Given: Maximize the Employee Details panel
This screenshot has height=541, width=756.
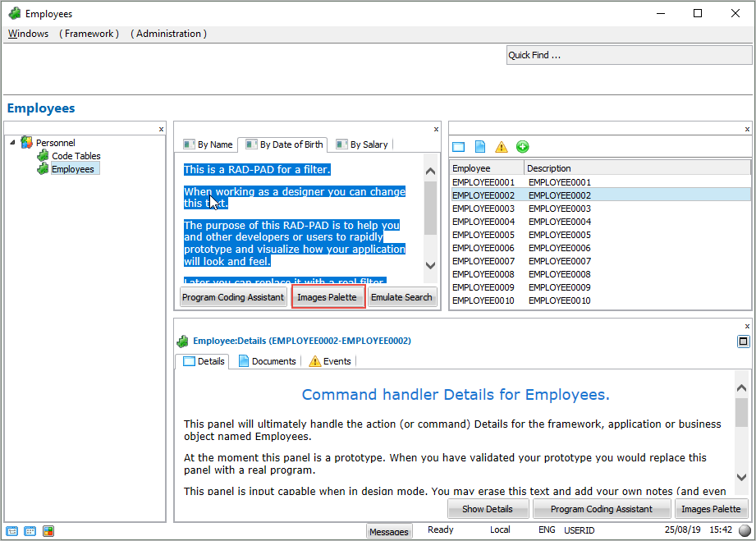Looking at the screenshot, I should [743, 341].
